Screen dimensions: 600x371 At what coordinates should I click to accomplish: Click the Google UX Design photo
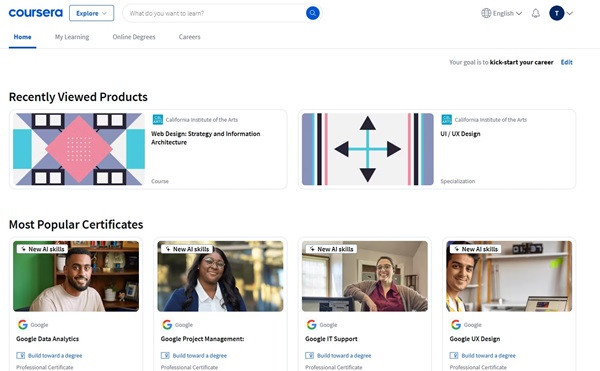pyautogui.click(x=509, y=276)
